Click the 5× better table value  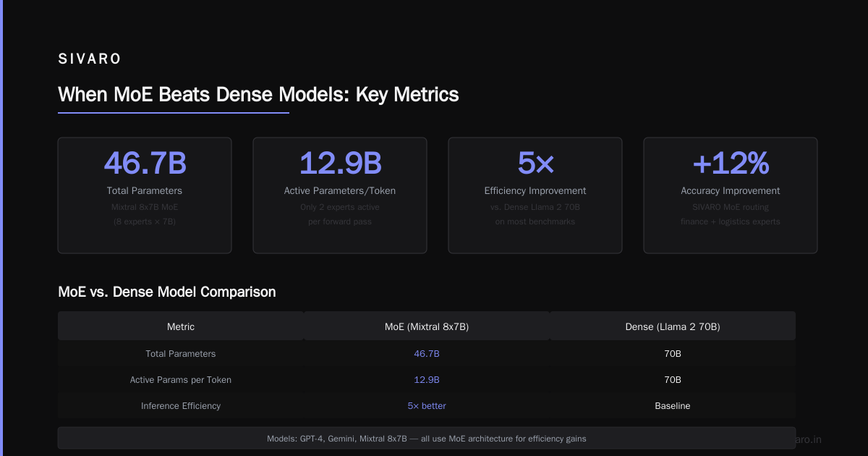(x=427, y=406)
